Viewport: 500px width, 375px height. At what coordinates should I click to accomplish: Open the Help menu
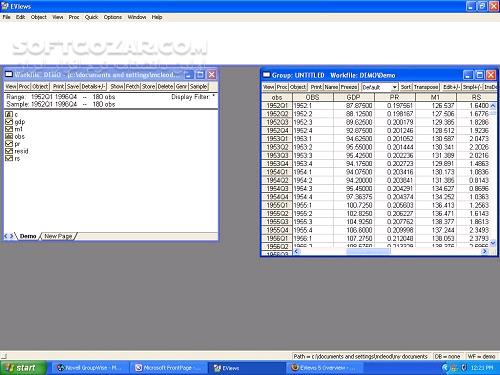click(x=157, y=17)
